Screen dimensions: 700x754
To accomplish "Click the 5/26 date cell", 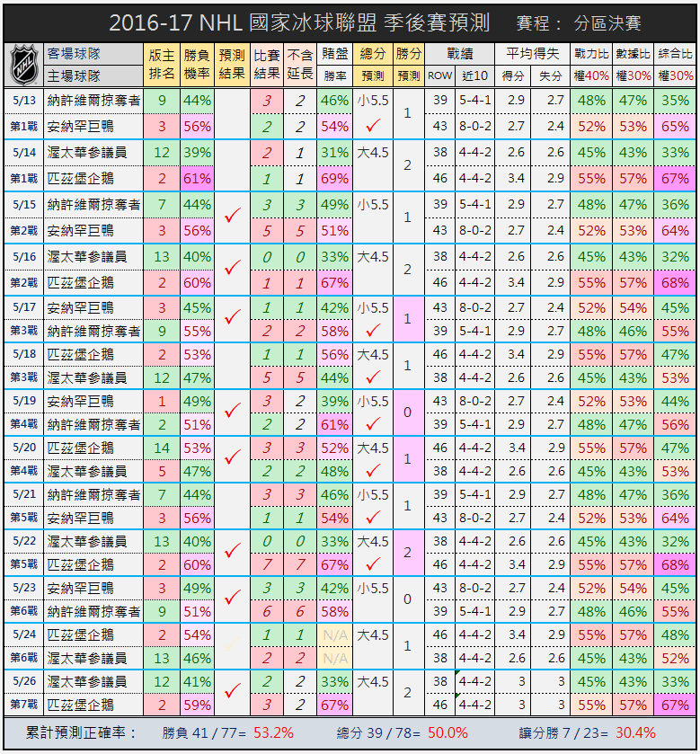I will (24, 681).
